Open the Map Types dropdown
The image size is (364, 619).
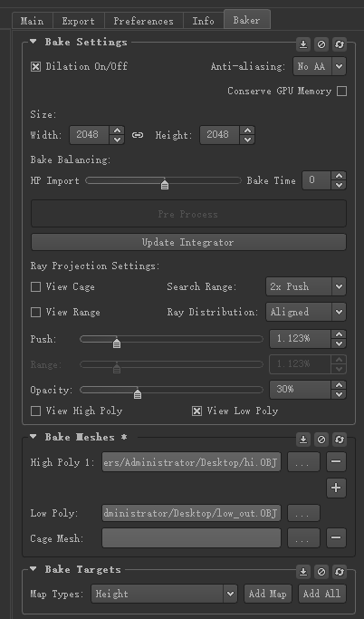[165, 594]
